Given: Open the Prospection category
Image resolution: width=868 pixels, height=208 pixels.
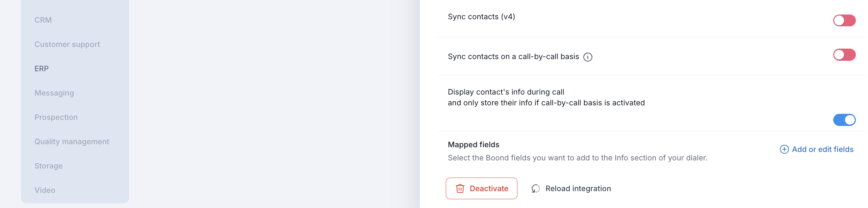Looking at the screenshot, I should tap(56, 117).
